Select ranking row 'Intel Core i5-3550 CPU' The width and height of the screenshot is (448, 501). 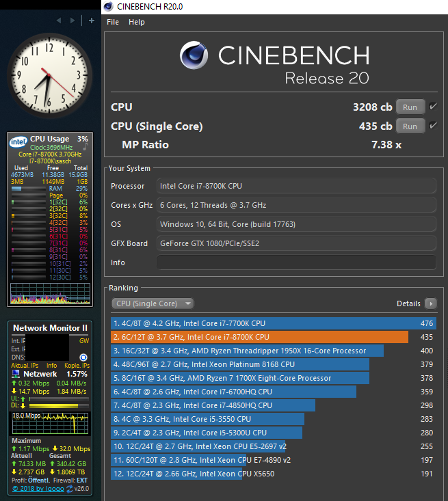pos(274,419)
